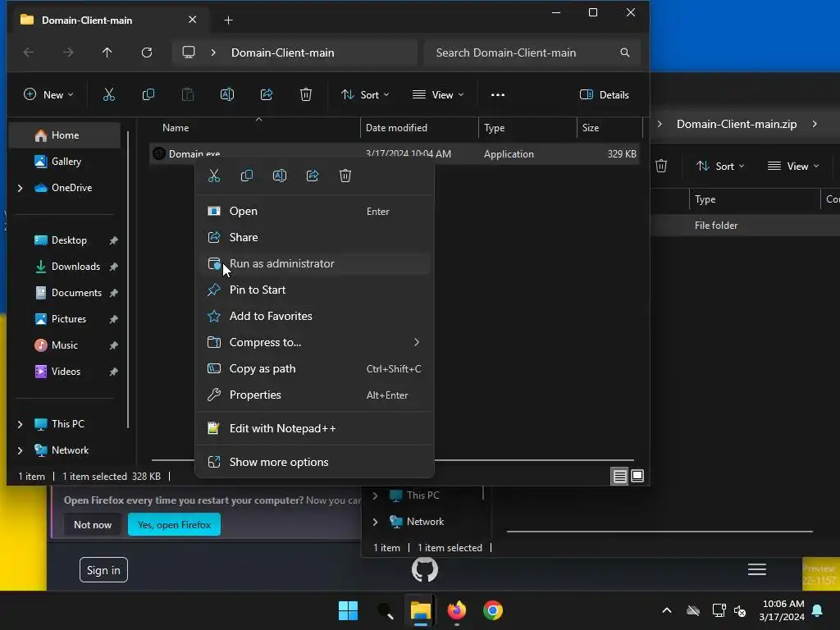
Task: Click delete icon in zip window toolbar
Action: point(661,166)
